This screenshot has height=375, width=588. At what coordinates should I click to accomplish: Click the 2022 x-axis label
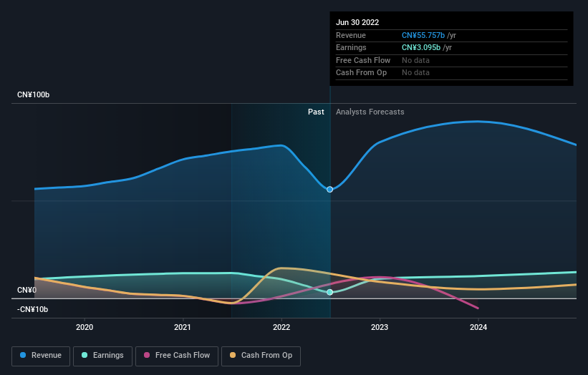click(281, 328)
